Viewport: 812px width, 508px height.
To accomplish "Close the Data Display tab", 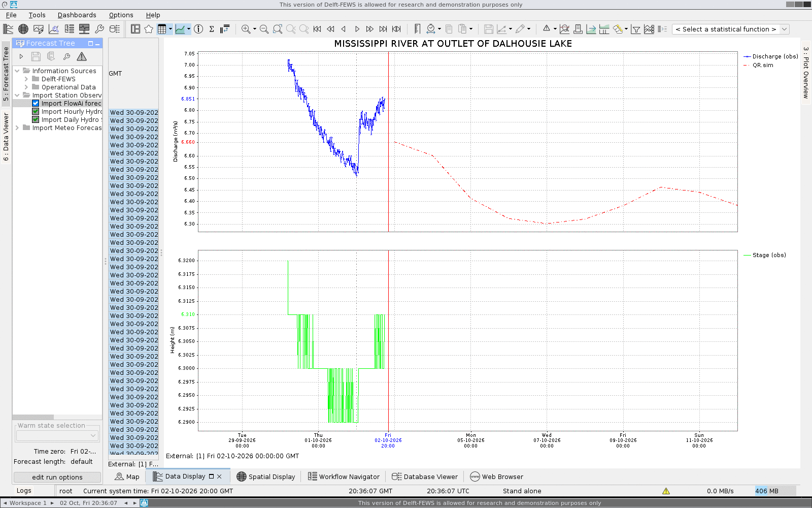I will click(219, 477).
